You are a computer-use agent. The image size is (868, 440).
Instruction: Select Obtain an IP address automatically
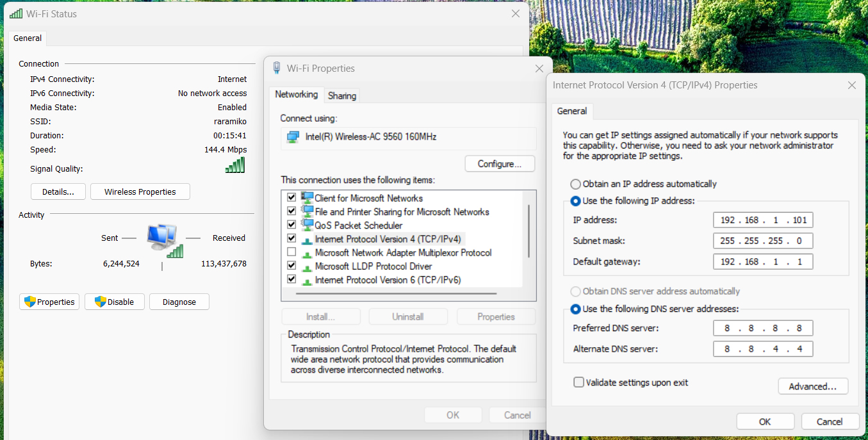pyautogui.click(x=575, y=184)
